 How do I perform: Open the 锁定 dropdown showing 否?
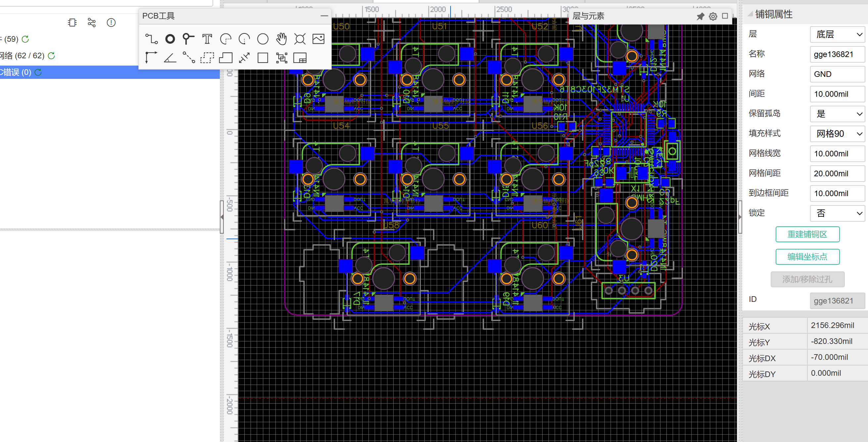[x=837, y=213]
